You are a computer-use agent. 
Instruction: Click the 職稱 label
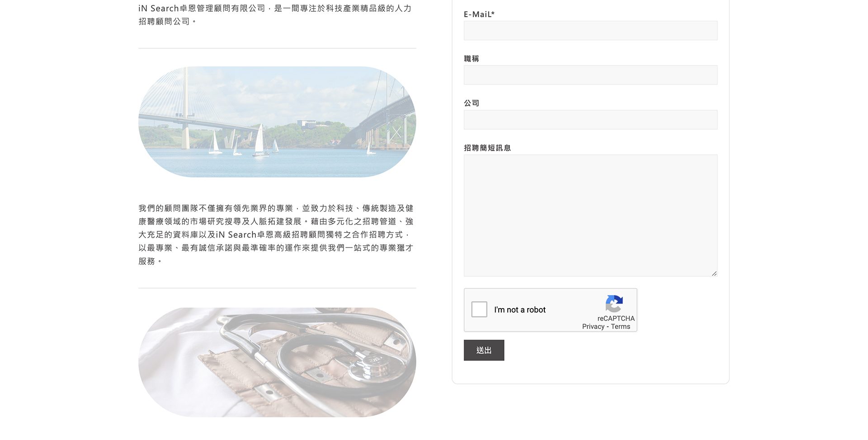(x=472, y=59)
